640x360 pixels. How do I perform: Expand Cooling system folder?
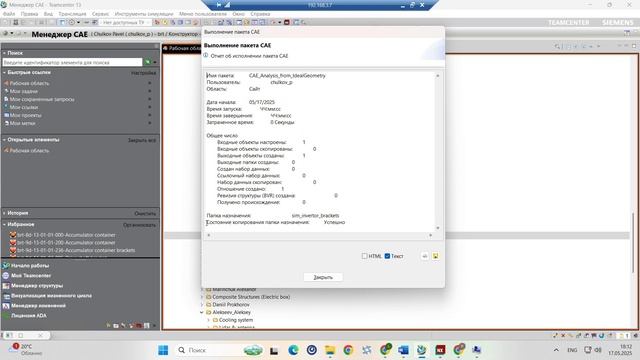[208, 320]
